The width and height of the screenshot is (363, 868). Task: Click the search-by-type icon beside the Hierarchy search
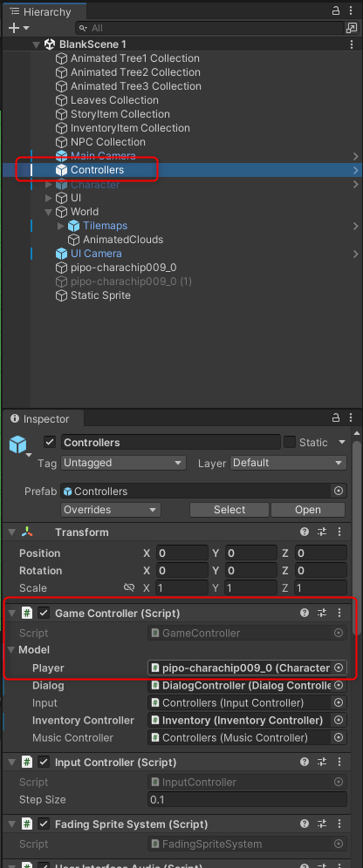click(352, 28)
